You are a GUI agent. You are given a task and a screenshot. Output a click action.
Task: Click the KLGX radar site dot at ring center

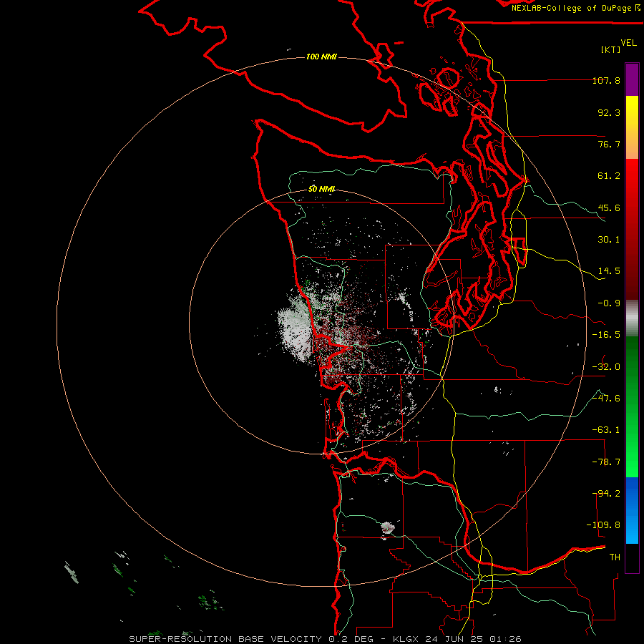coord(320,323)
